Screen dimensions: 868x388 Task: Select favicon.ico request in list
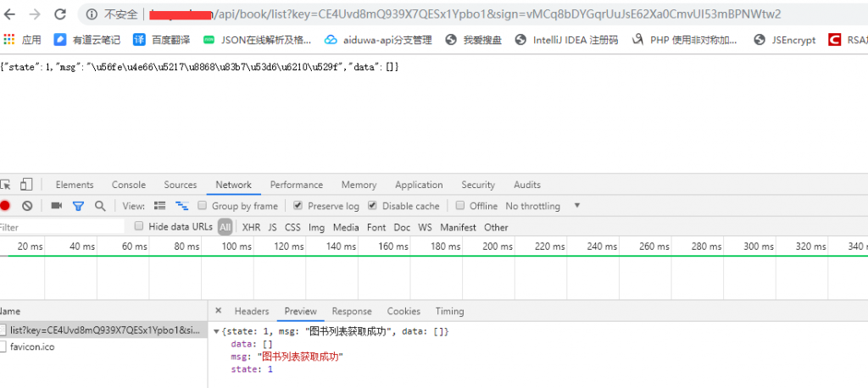click(x=34, y=346)
